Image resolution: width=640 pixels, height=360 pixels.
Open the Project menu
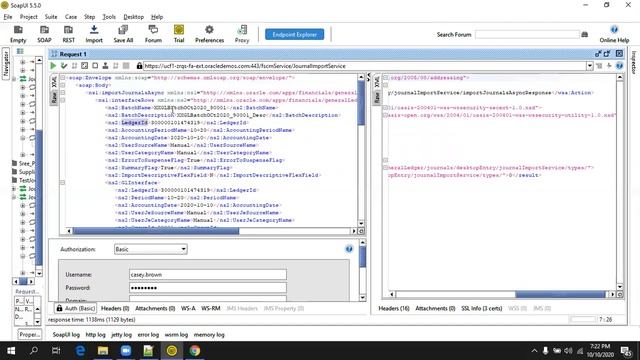tap(29, 17)
